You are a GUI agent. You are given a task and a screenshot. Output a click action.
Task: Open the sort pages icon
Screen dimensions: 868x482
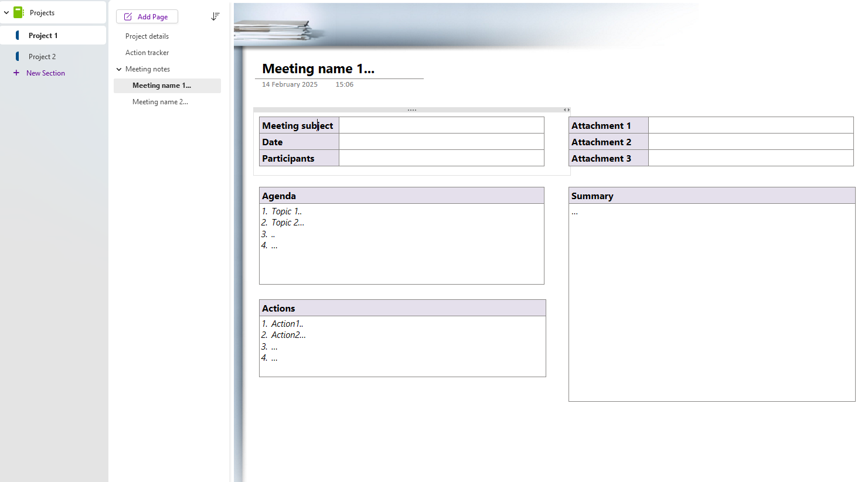pyautogui.click(x=215, y=17)
